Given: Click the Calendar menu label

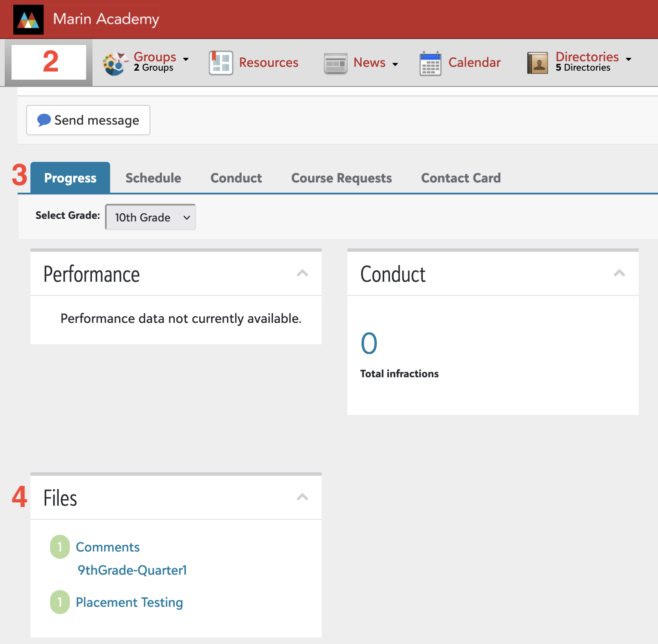Looking at the screenshot, I should click(475, 63).
